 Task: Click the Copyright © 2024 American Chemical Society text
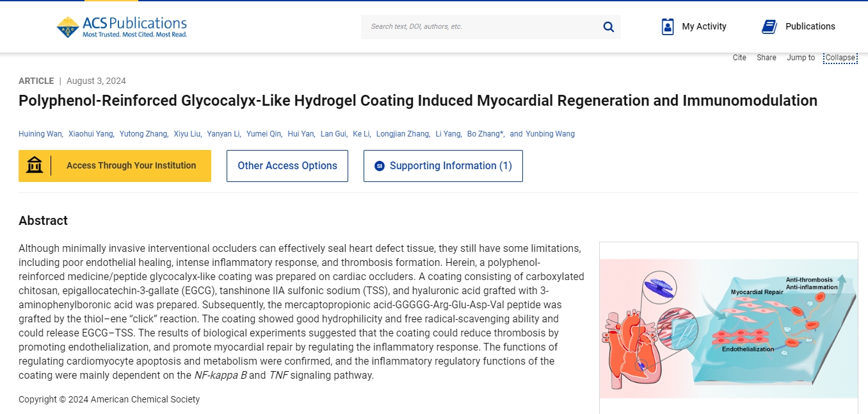coord(109,399)
